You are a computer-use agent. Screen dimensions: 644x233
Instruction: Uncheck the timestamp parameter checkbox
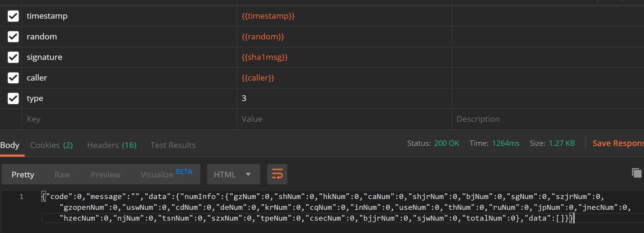(x=13, y=16)
